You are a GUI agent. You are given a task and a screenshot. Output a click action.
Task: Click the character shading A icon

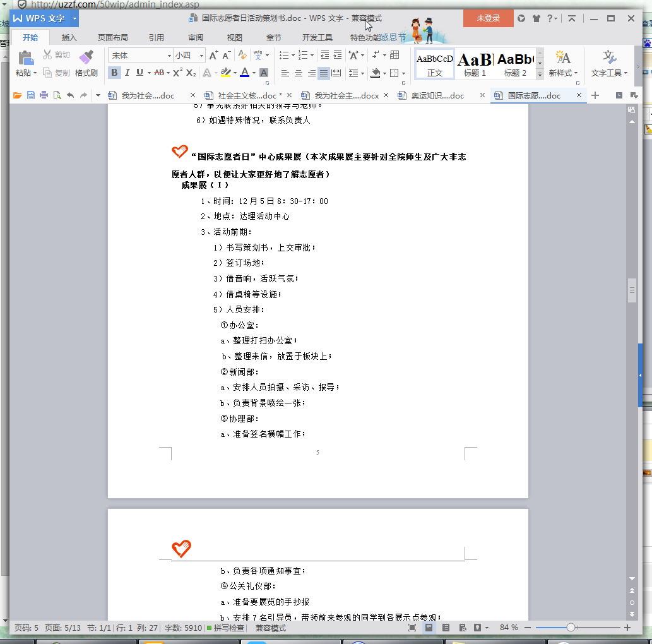(x=264, y=73)
